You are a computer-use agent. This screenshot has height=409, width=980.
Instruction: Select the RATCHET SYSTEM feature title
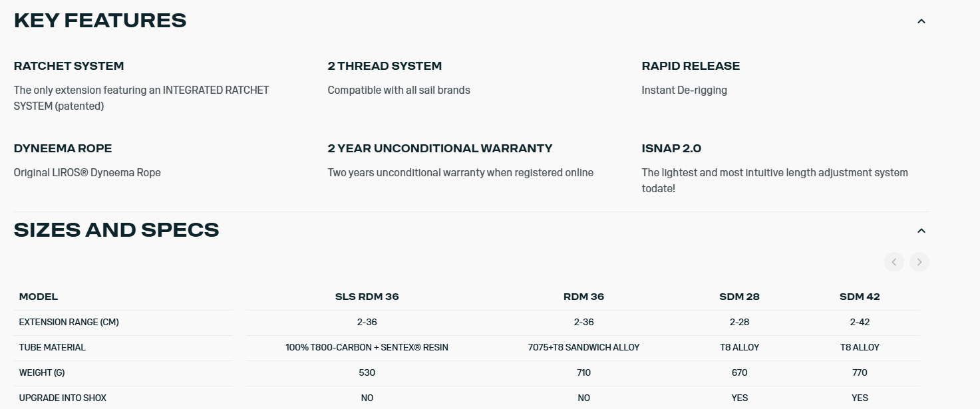(69, 66)
